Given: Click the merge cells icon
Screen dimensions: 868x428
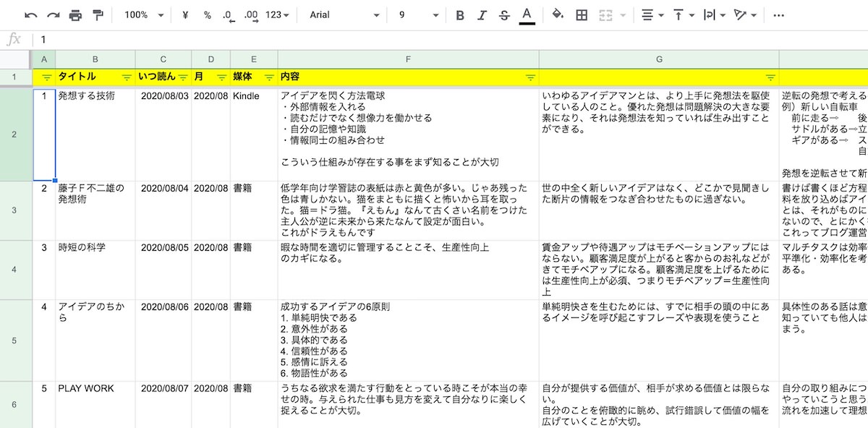Looking at the screenshot, I should [x=606, y=15].
